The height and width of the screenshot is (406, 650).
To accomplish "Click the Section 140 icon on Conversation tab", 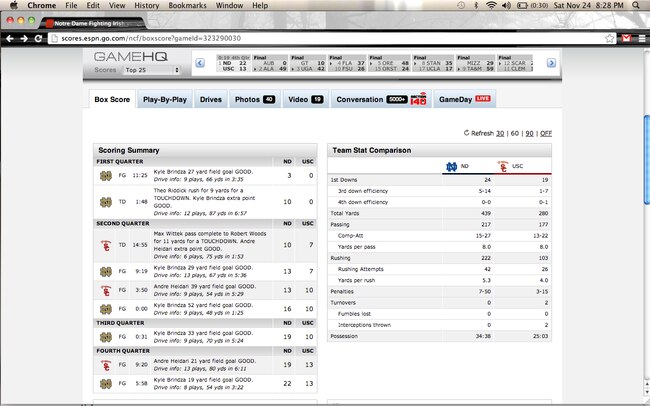I will (x=418, y=99).
